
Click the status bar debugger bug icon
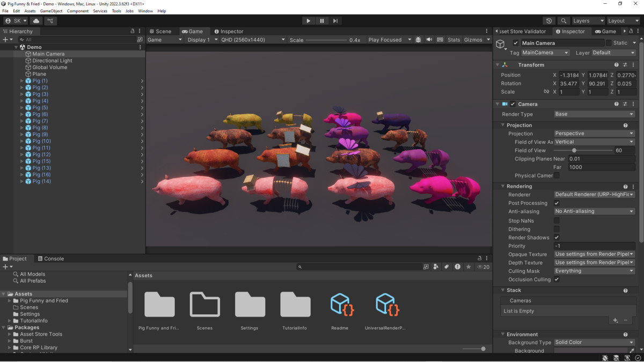[x=605, y=358]
